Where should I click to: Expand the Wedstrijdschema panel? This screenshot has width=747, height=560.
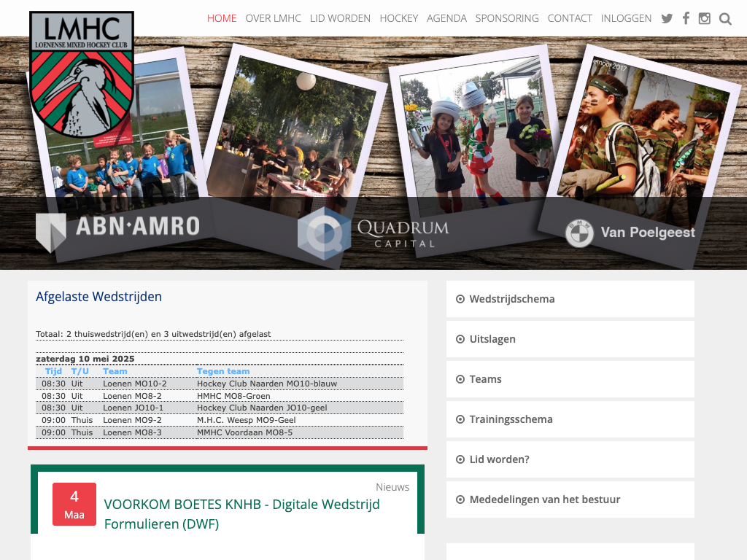tap(511, 299)
